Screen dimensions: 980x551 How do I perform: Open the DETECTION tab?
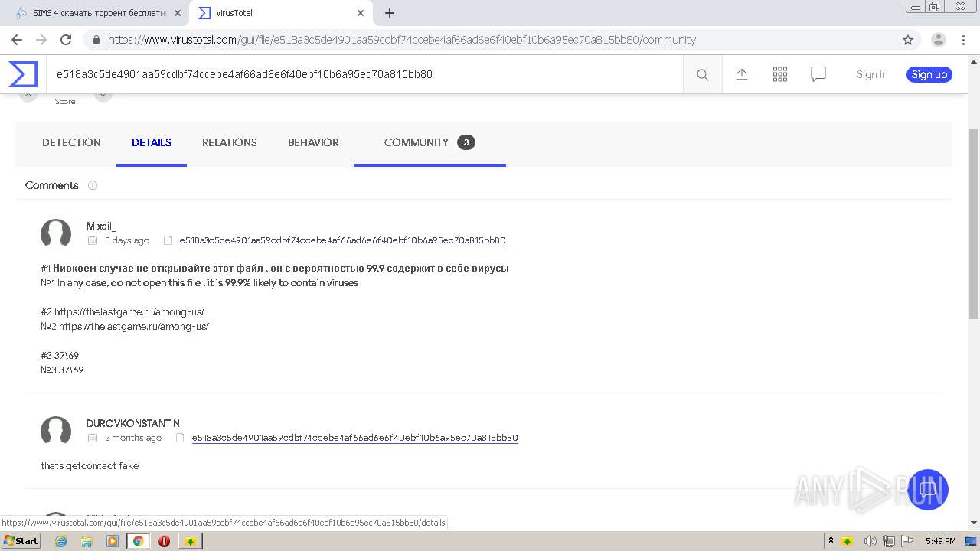pyautogui.click(x=71, y=142)
